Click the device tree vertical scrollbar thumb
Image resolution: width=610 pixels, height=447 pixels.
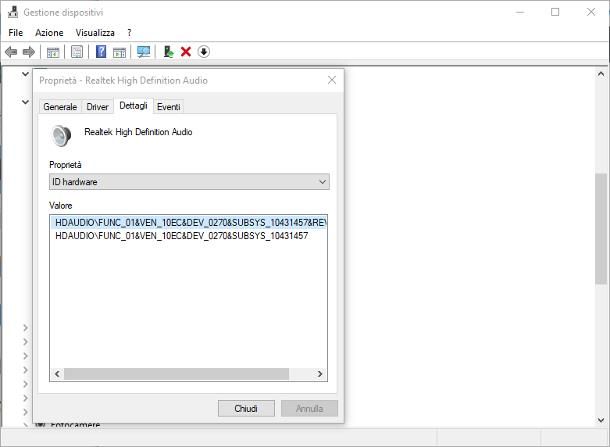(x=601, y=229)
